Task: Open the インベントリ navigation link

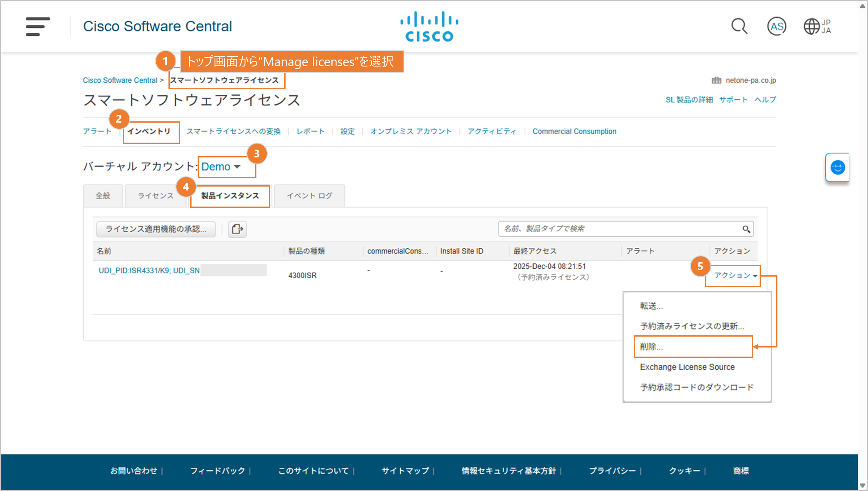Action: tap(149, 131)
